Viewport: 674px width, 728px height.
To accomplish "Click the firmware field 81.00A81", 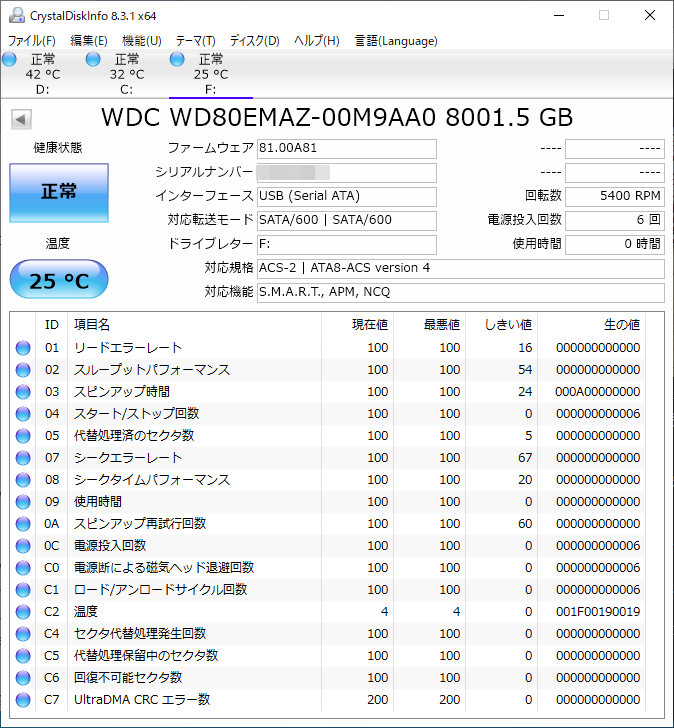I will (347, 149).
